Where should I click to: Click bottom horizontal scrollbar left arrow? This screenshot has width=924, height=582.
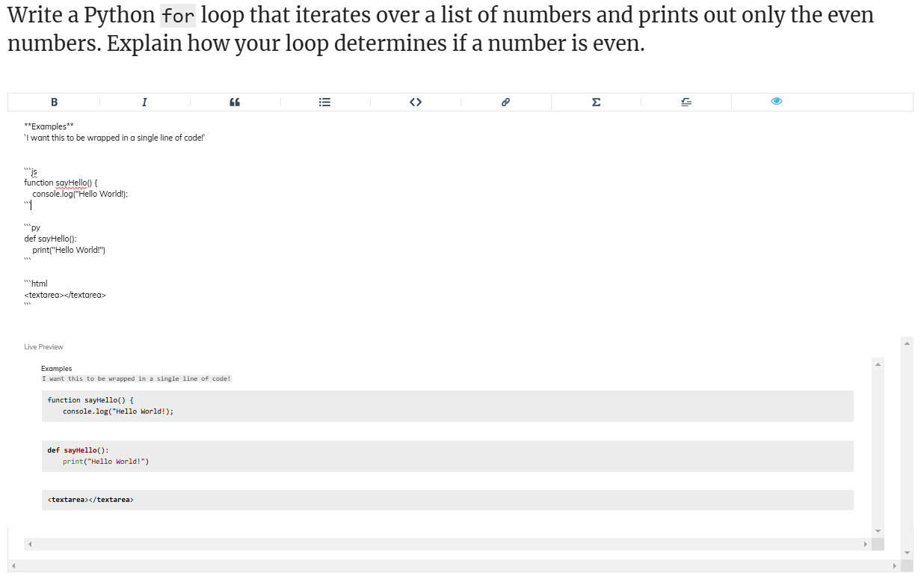[14, 566]
